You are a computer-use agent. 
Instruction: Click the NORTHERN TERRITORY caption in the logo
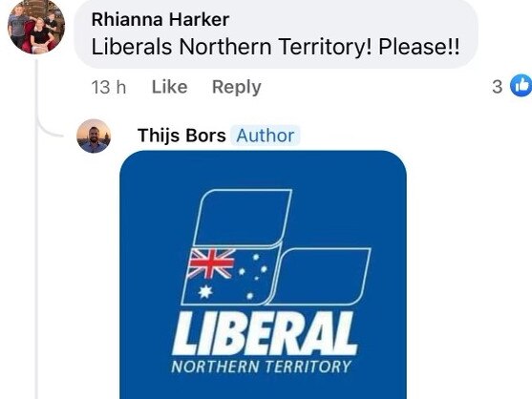[261, 367]
